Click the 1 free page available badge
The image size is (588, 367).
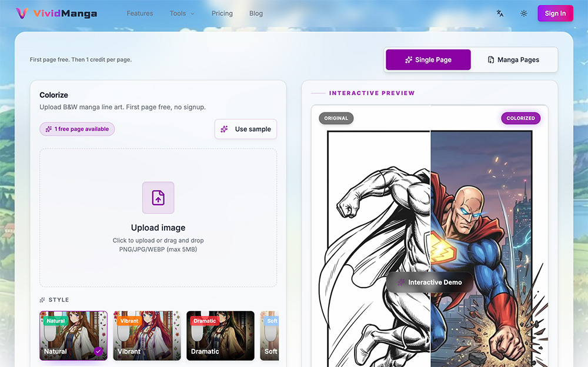[x=77, y=129]
